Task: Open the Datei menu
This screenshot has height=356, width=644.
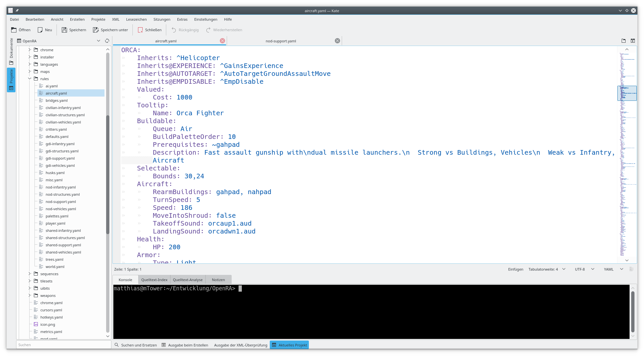Action: [x=14, y=19]
